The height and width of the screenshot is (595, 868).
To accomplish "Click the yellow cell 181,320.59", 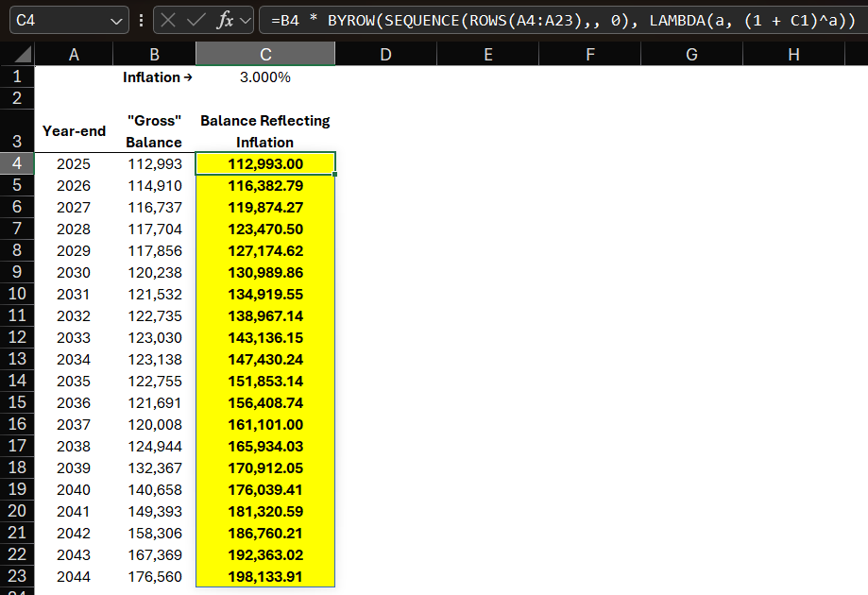I will (265, 512).
